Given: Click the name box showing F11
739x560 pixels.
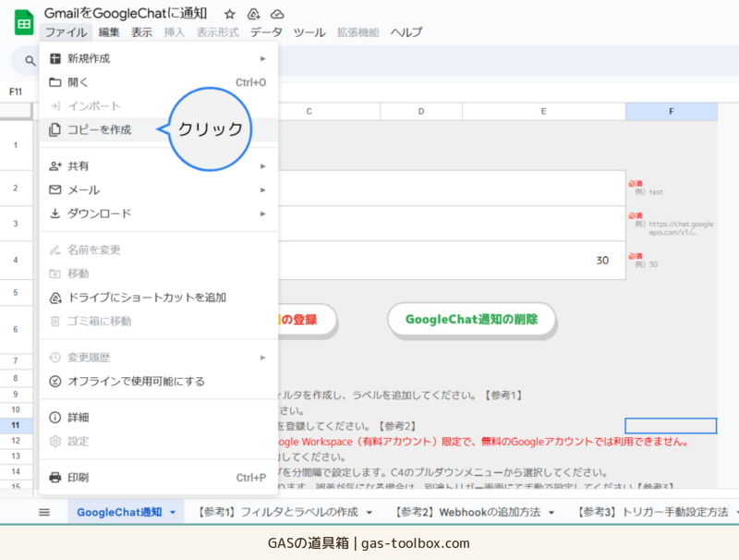Looking at the screenshot, I should point(16,91).
